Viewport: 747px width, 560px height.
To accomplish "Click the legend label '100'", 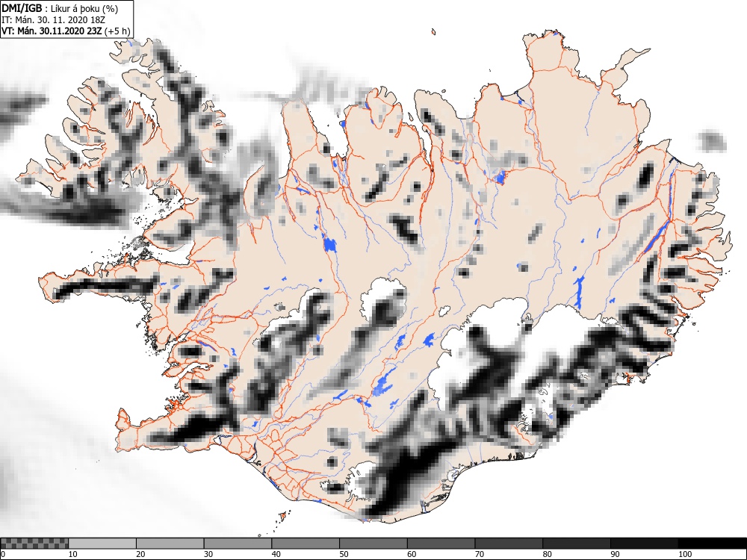I will point(685,554).
